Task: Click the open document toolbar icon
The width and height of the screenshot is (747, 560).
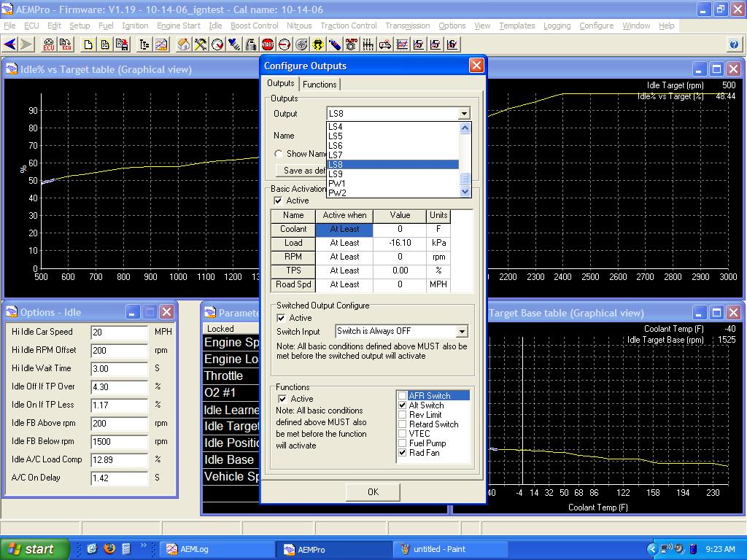Action: coord(105,44)
